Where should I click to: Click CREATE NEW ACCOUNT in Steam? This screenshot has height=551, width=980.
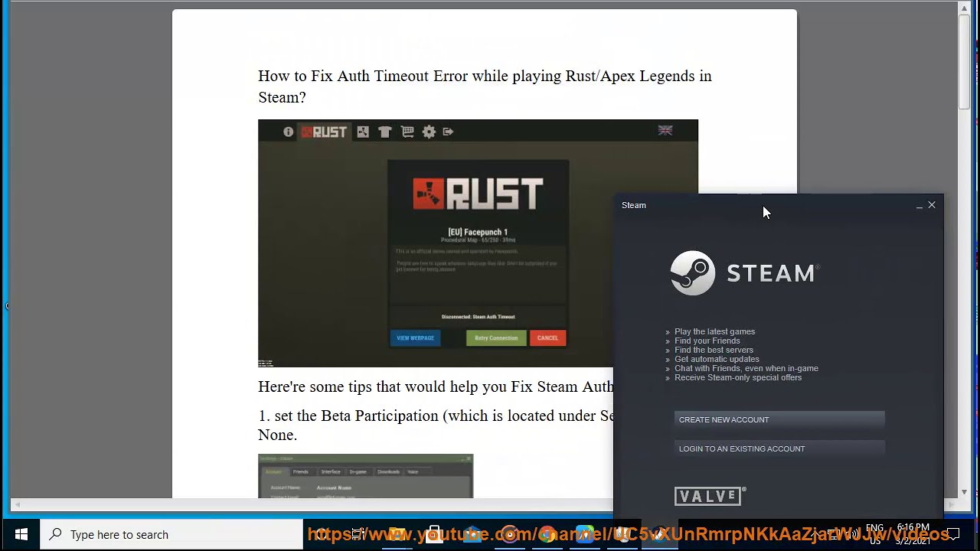[x=779, y=419]
